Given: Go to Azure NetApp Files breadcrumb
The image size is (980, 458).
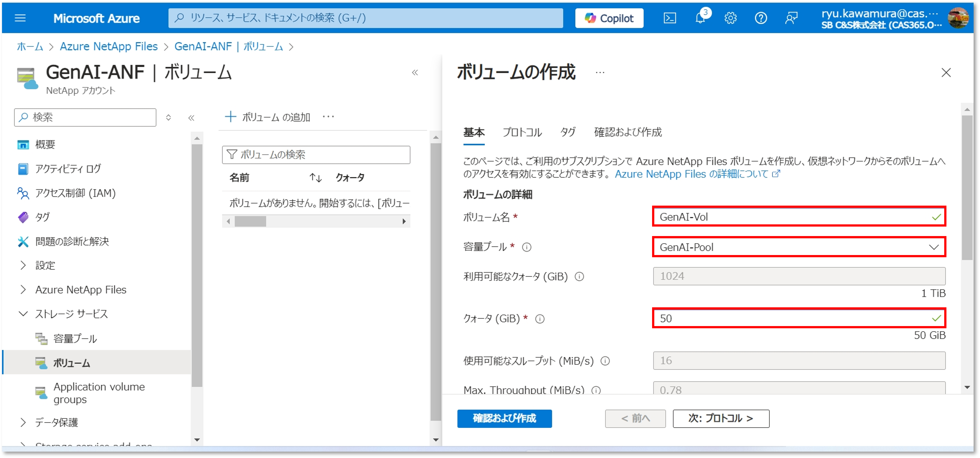Looking at the screenshot, I should coord(109,46).
